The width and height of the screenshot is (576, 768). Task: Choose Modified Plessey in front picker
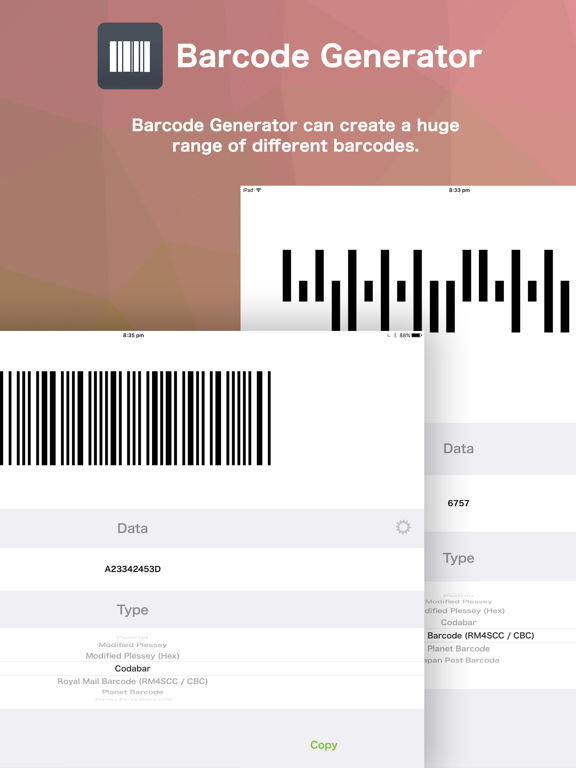[132, 645]
